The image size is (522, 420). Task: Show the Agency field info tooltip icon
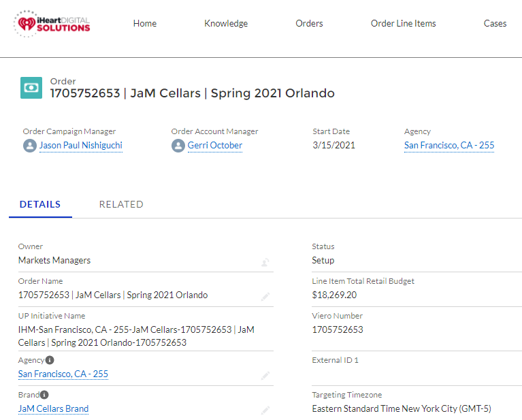[x=50, y=360]
